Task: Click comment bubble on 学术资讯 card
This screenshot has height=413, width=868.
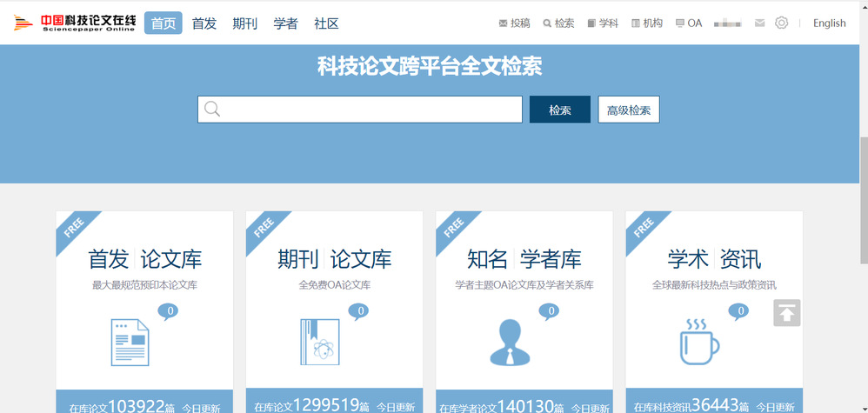Action: coord(738,311)
